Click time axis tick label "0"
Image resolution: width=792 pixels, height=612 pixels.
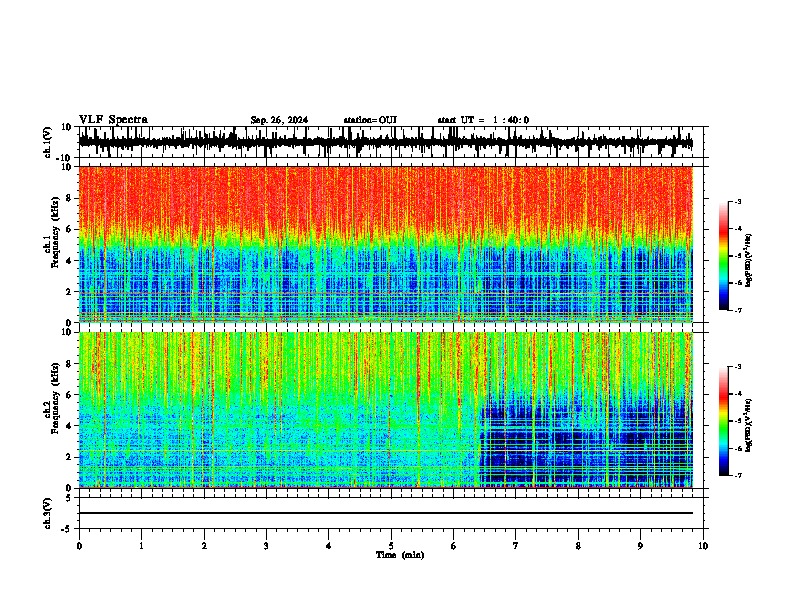tap(79, 546)
